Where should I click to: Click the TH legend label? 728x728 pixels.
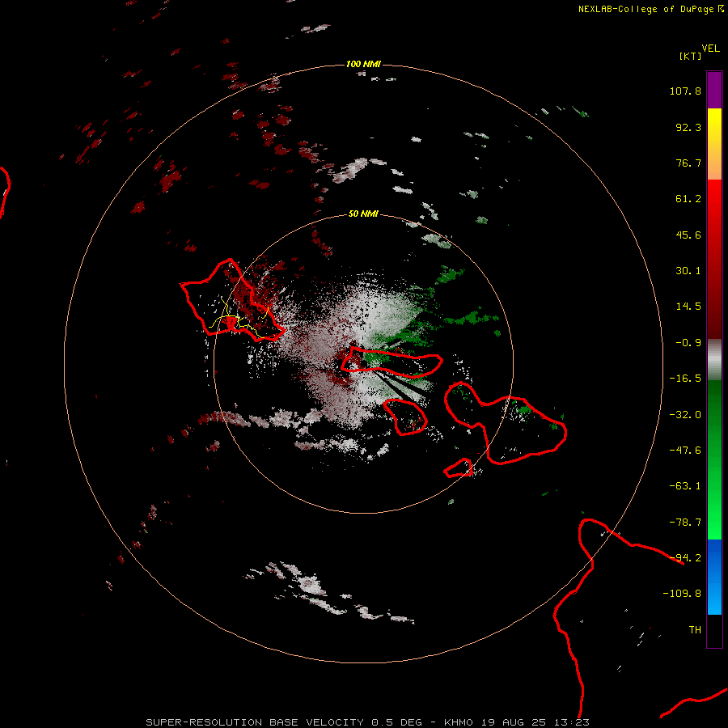tap(695, 630)
